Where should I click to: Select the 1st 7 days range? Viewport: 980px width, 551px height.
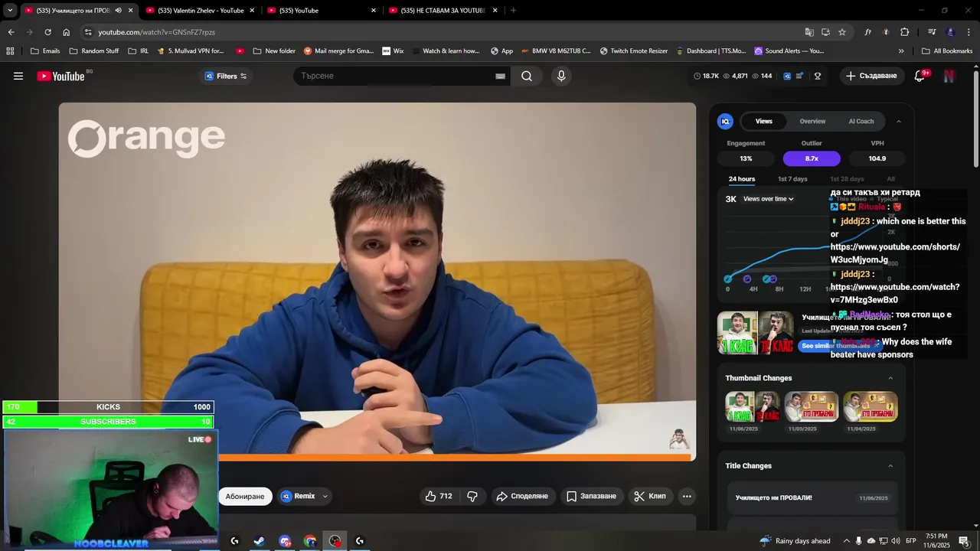click(x=792, y=179)
